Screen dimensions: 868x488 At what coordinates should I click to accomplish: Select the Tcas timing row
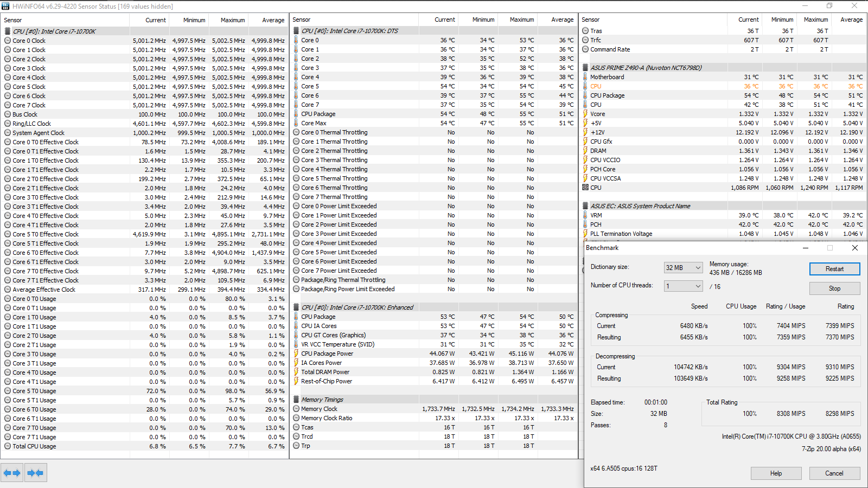tap(434, 427)
